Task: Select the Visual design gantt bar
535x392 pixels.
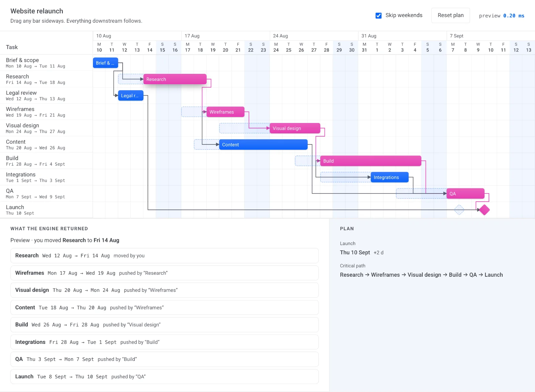Action: coord(295,128)
